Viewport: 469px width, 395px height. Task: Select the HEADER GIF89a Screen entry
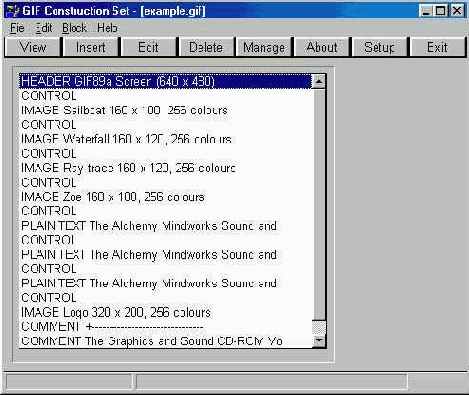coord(166,81)
